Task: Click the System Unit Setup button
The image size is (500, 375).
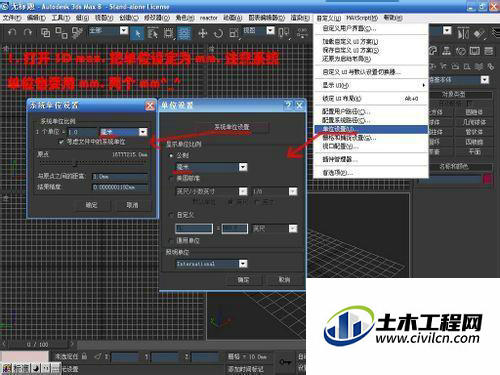Action: click(232, 127)
